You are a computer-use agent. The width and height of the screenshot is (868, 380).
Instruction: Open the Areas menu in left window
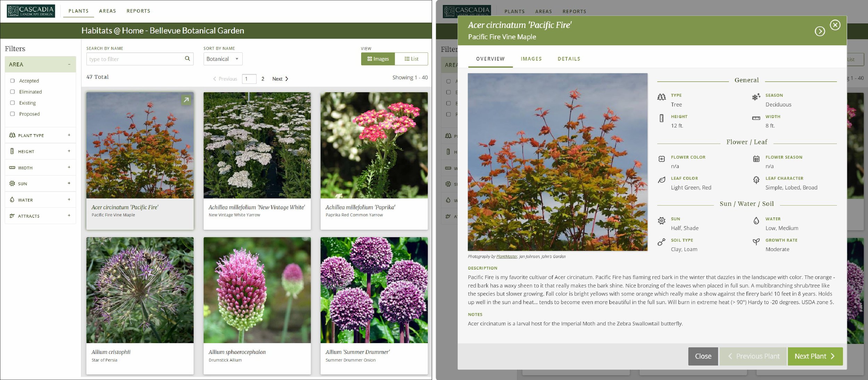click(108, 11)
